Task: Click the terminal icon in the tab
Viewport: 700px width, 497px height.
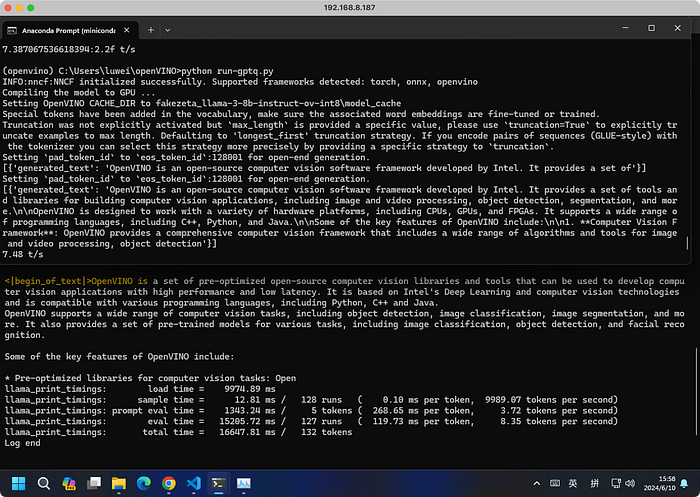Action: click(12, 30)
